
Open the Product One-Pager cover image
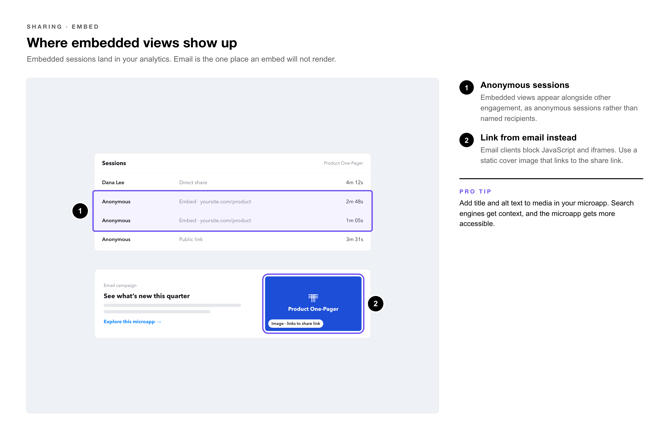tap(313, 303)
